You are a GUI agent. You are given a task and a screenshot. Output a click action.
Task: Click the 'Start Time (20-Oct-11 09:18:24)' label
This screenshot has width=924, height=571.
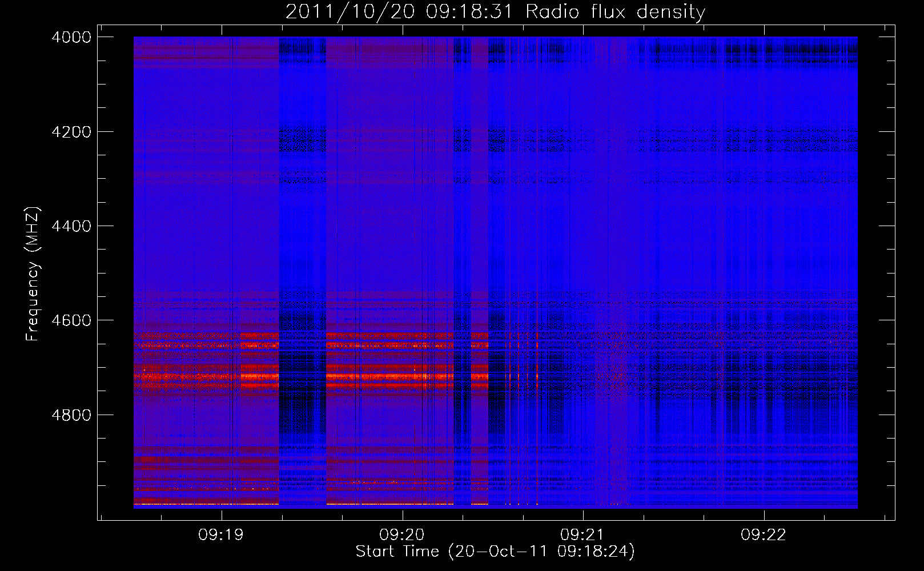[495, 552]
